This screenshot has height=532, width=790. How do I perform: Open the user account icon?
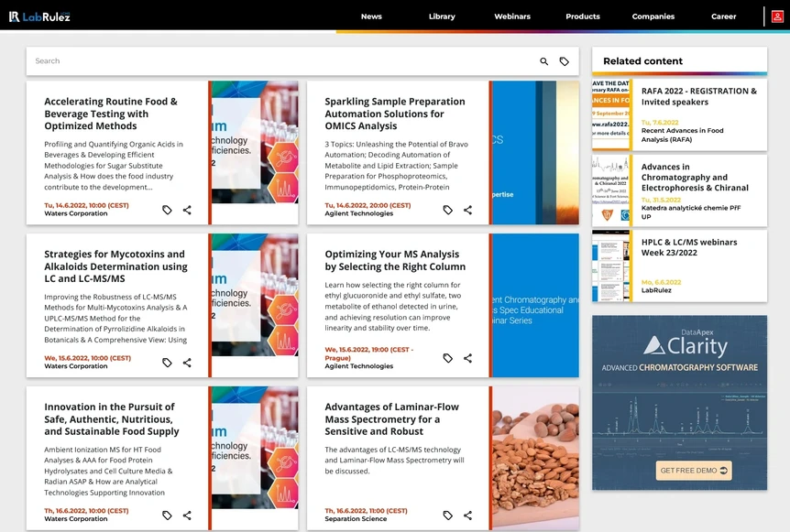[x=777, y=16]
